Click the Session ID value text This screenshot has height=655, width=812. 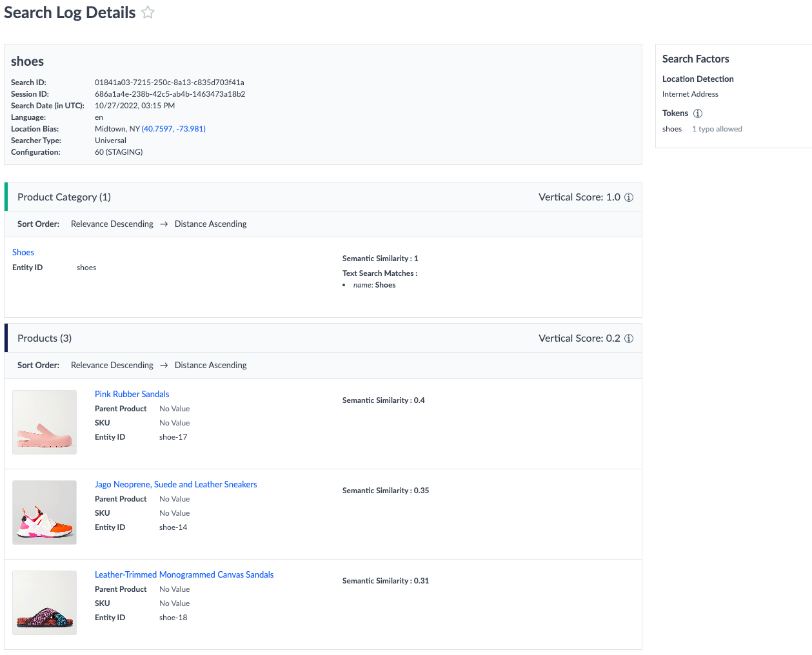pyautogui.click(x=170, y=94)
